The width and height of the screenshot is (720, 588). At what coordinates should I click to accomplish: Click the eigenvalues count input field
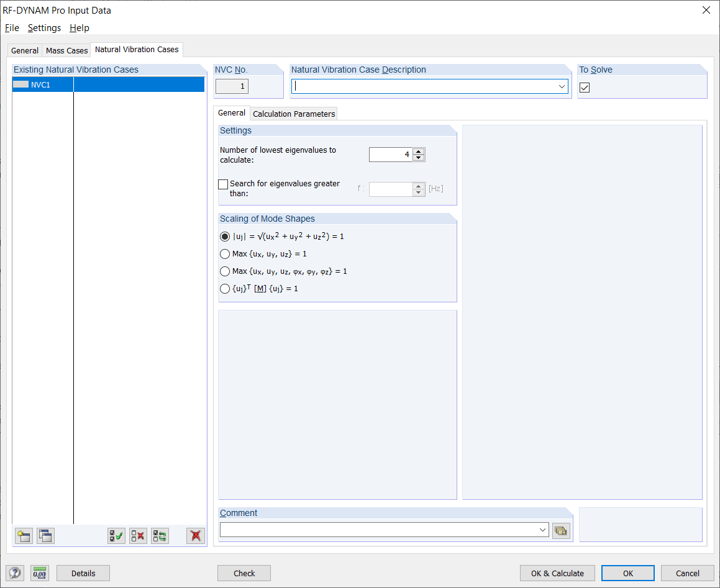391,155
